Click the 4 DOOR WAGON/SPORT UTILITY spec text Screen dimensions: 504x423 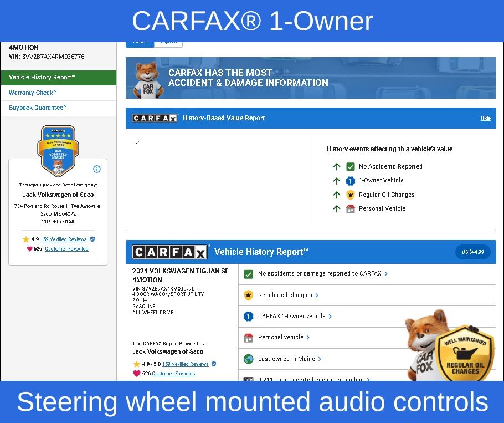[168, 294]
